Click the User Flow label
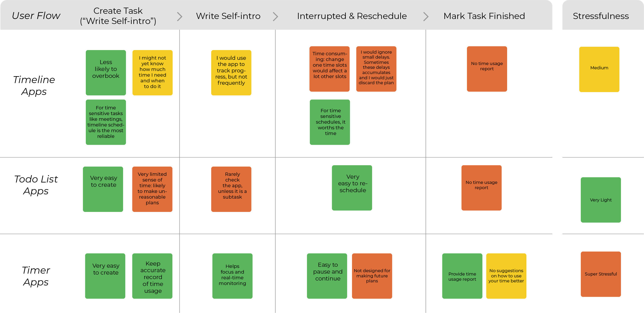This screenshot has height=313, width=644. pyautogui.click(x=36, y=16)
